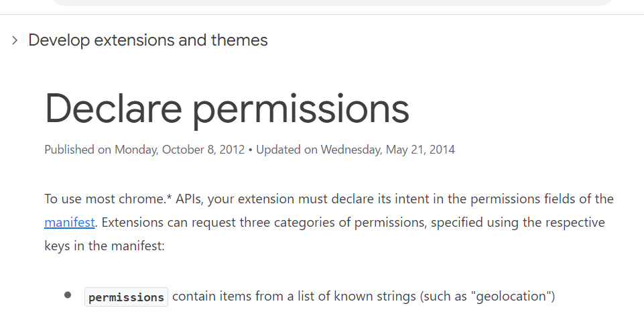Click the phrase "keys in the manifest:"
This screenshot has height=316, width=644.
click(104, 246)
